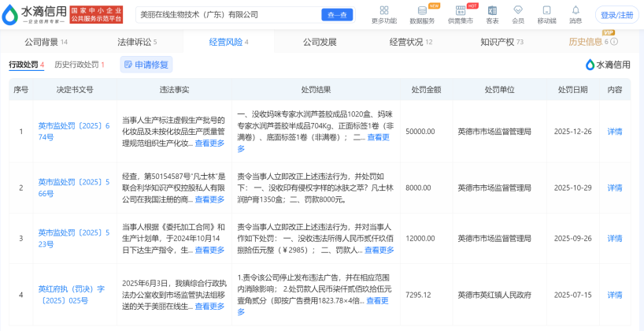Expand 查看更多 in row 3 处罚结果

(379, 250)
